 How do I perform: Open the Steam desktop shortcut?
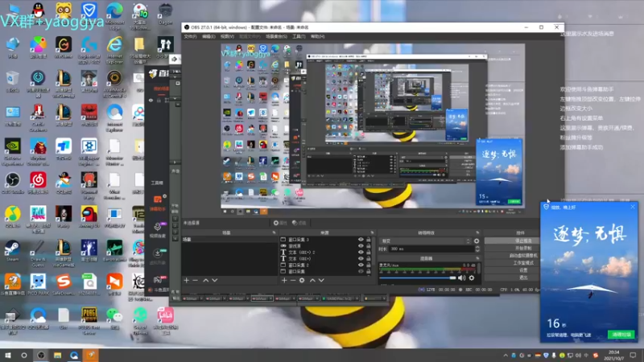(x=13, y=250)
